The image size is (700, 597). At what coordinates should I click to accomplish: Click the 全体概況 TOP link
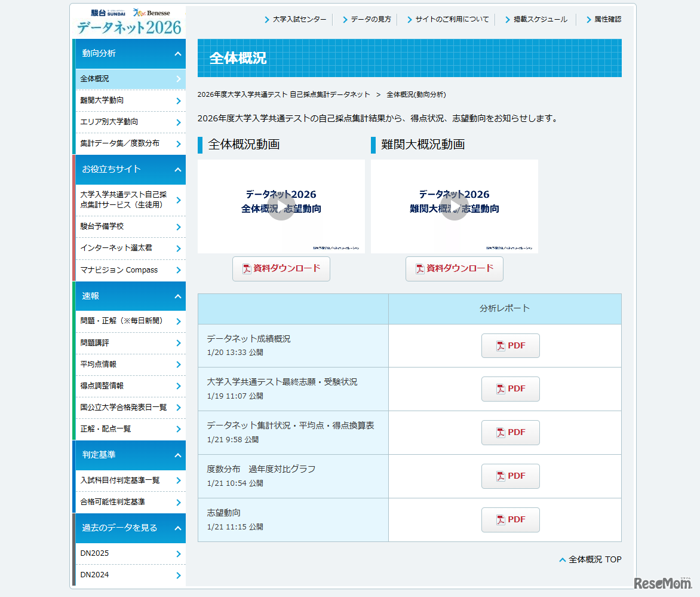(590, 559)
